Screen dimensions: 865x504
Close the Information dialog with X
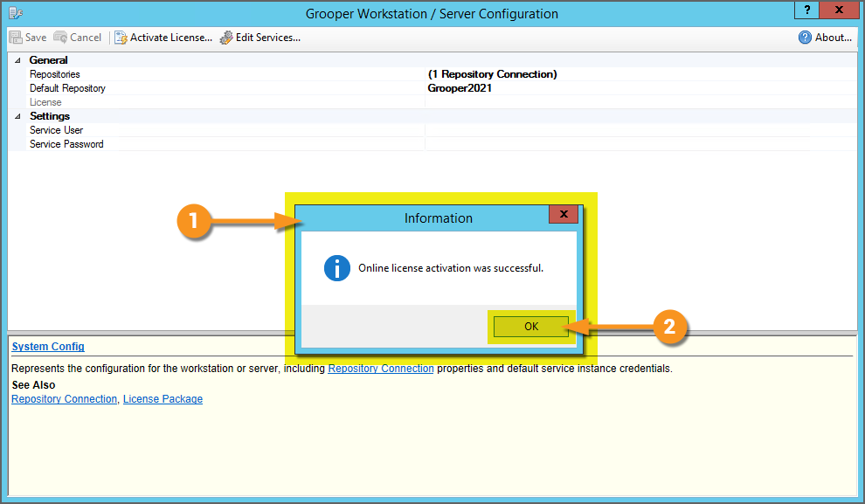(x=564, y=214)
